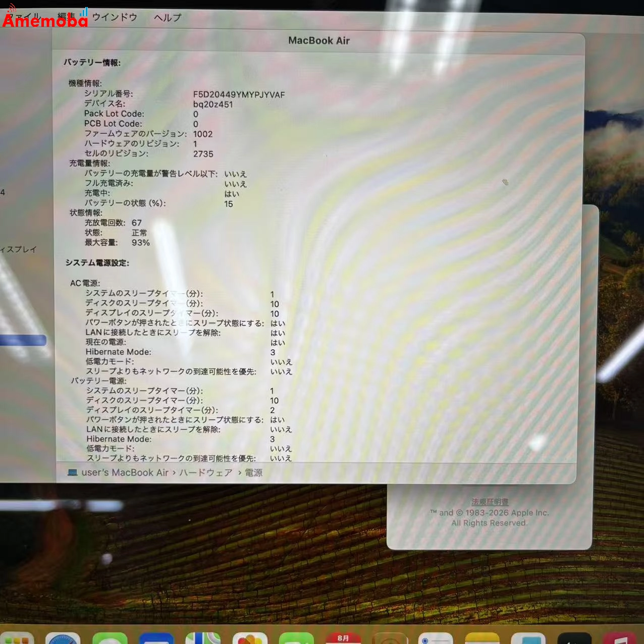Click バッテリー電源 Hibernate Mode value 3

pyautogui.click(x=273, y=439)
